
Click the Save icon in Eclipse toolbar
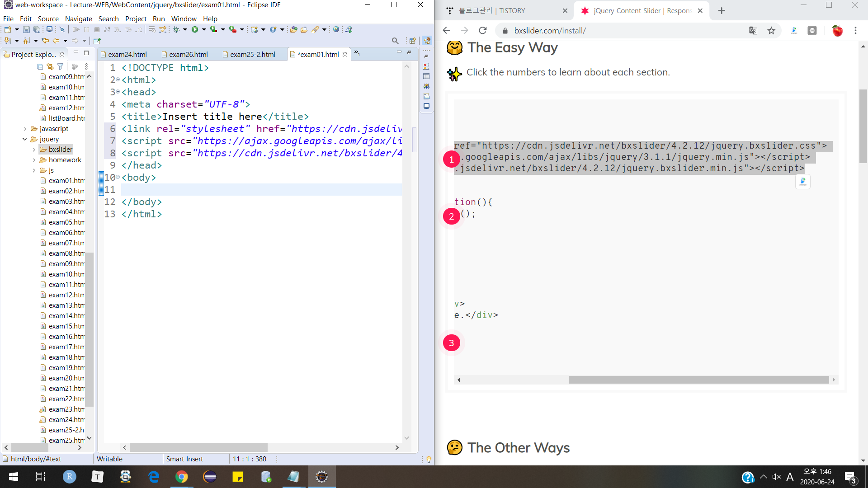tap(26, 29)
